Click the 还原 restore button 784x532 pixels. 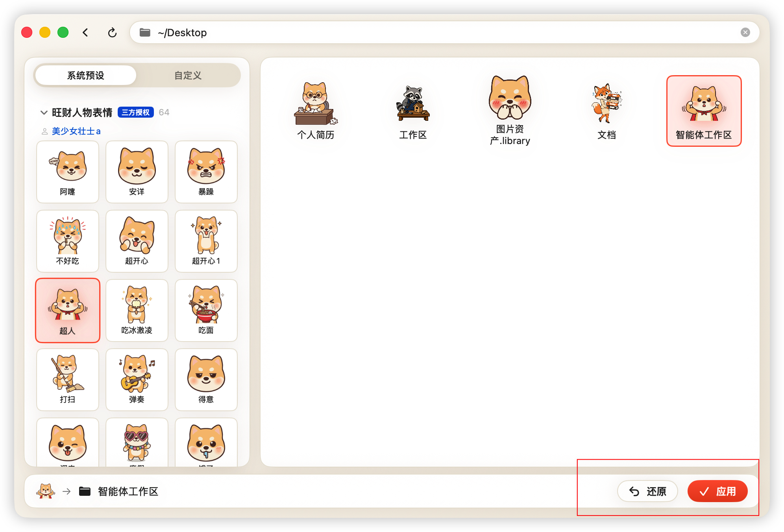(648, 491)
